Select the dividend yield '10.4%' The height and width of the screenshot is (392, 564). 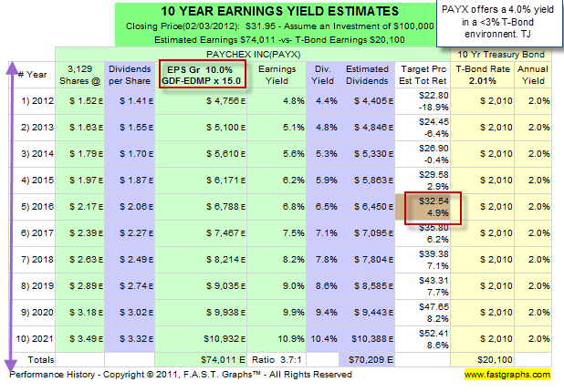pyautogui.click(x=324, y=339)
